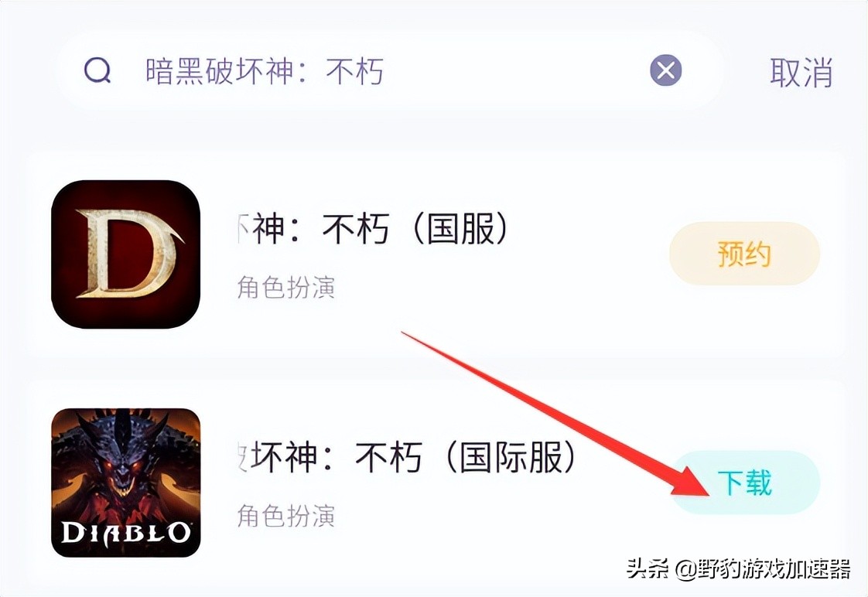Clear the search text with the X icon
The image size is (868, 597).
(665, 70)
